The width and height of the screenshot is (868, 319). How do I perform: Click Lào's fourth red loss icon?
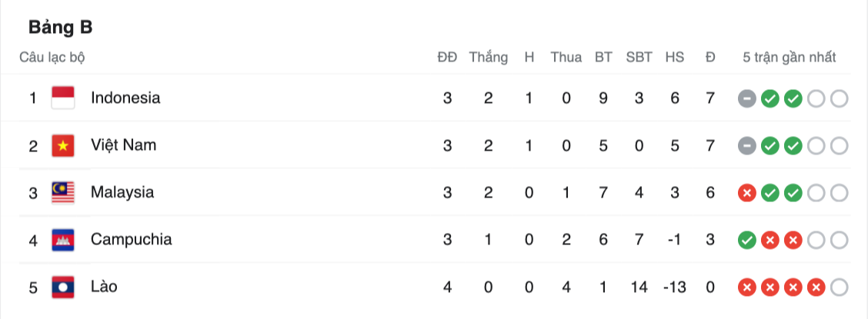816,288
